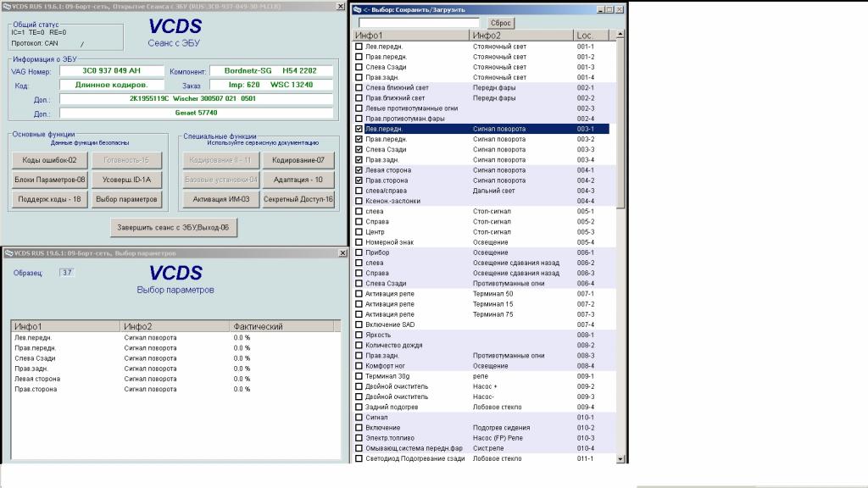This screenshot has width=868, height=488.
Task: Click the Доп. field showing "Geraet 57740"
Action: [196, 113]
